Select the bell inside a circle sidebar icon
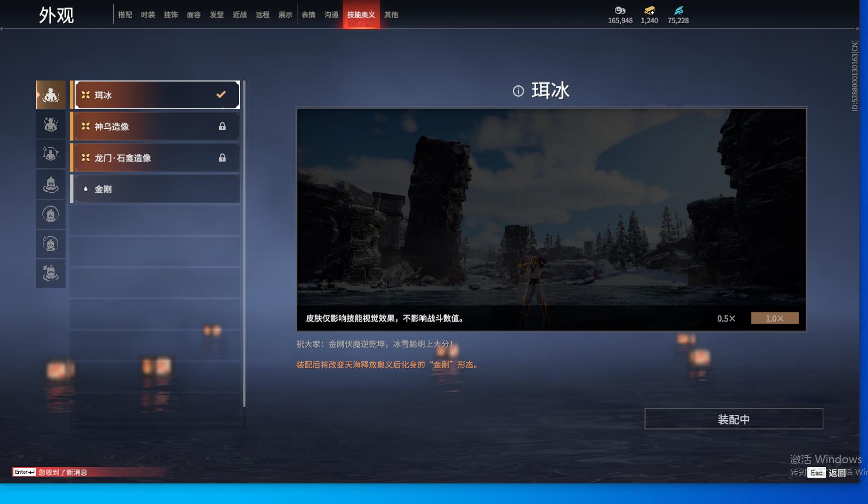 coord(50,214)
